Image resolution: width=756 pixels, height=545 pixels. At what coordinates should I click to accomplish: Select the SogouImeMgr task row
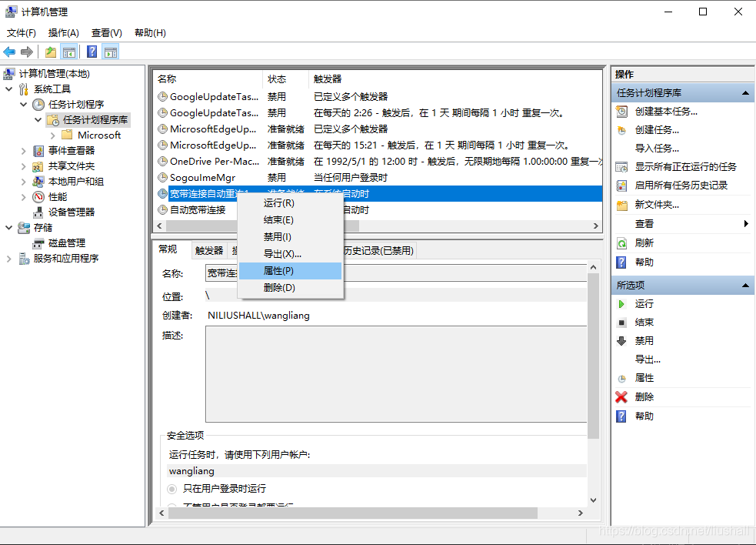point(378,178)
